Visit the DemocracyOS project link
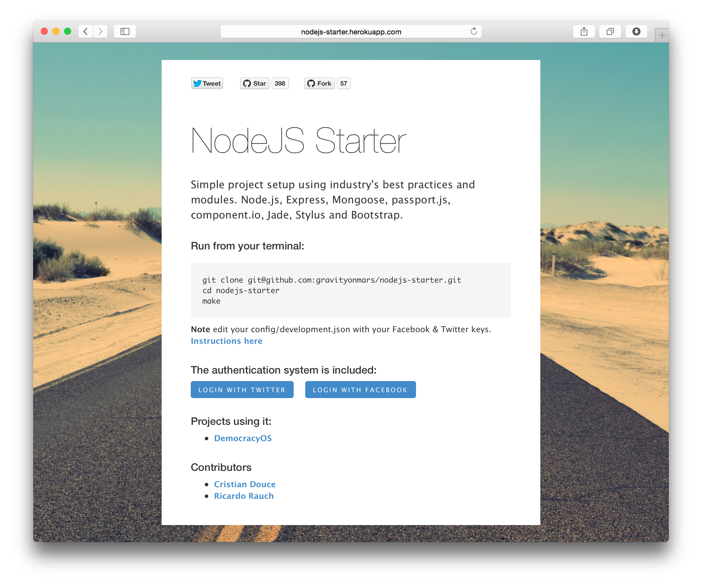 pyautogui.click(x=243, y=438)
